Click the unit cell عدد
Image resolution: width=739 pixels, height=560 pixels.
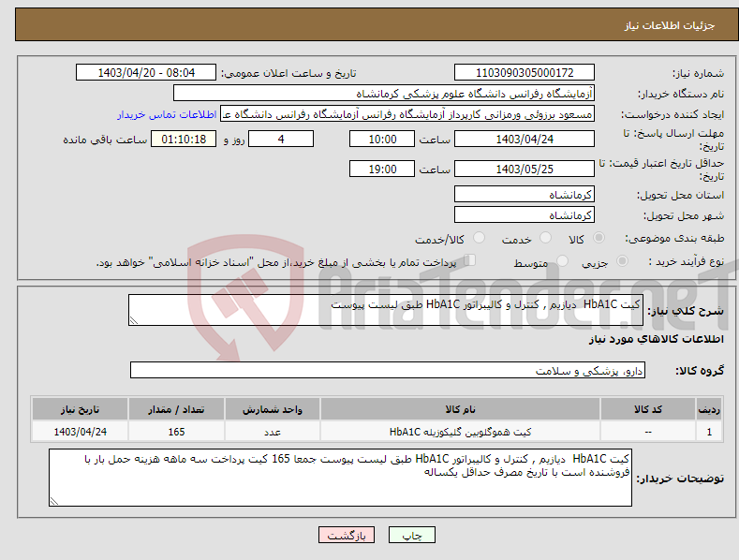273,432
